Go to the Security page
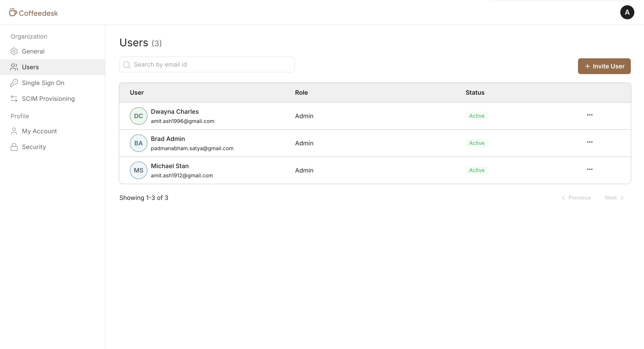The height and width of the screenshot is (349, 644). pyautogui.click(x=34, y=147)
